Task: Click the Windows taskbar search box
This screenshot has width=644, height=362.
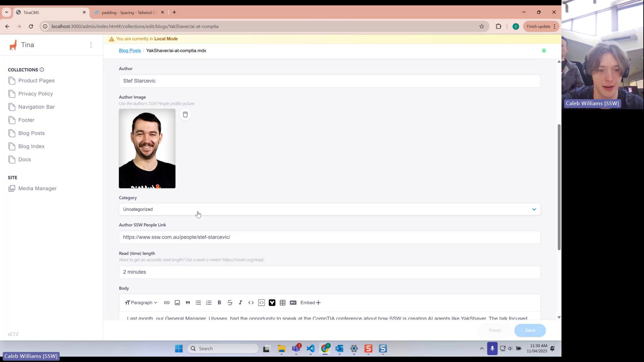Action: [x=223, y=349]
